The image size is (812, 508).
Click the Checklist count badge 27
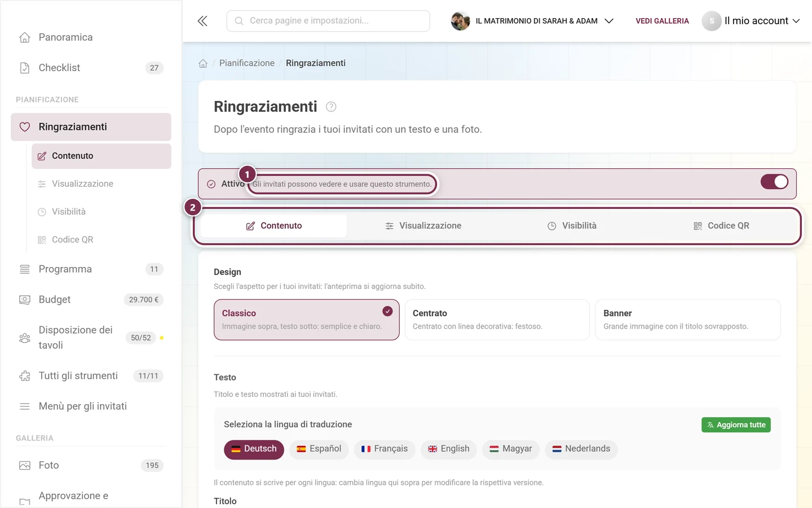[x=155, y=68]
